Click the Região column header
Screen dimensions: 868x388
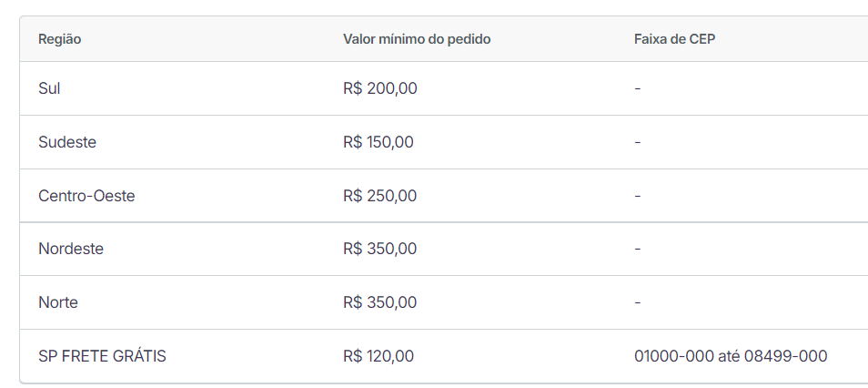click(60, 40)
